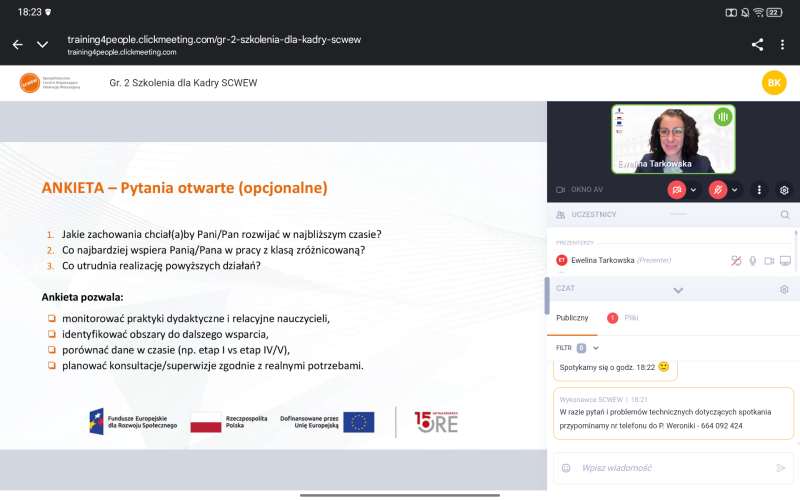This screenshot has height=500, width=800.
Task: Open emoji picker in message box
Action: click(x=566, y=467)
